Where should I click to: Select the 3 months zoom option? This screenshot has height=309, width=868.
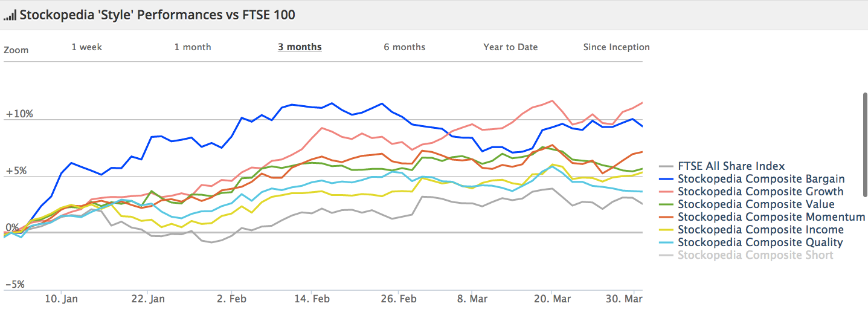point(300,47)
